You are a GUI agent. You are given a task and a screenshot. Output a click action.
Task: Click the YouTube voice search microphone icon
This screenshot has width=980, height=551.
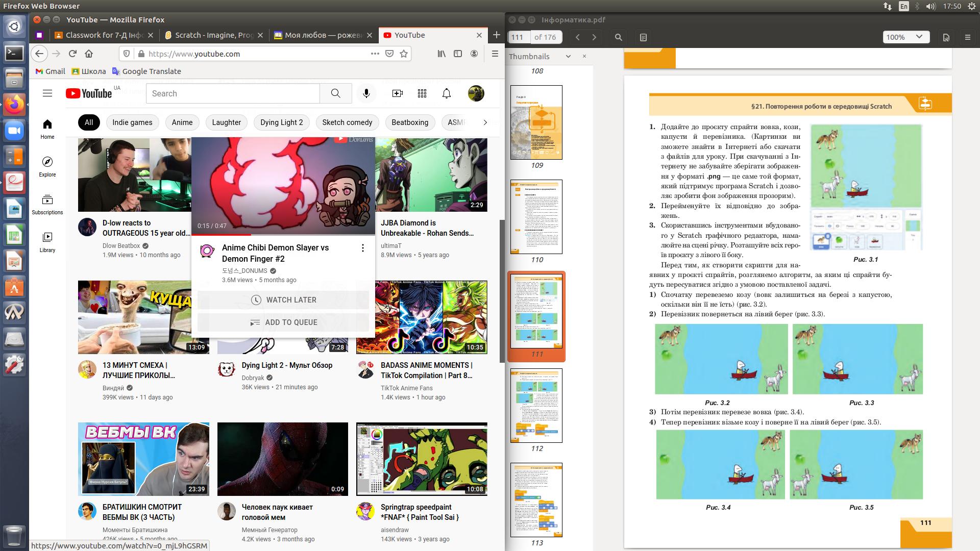(x=366, y=93)
